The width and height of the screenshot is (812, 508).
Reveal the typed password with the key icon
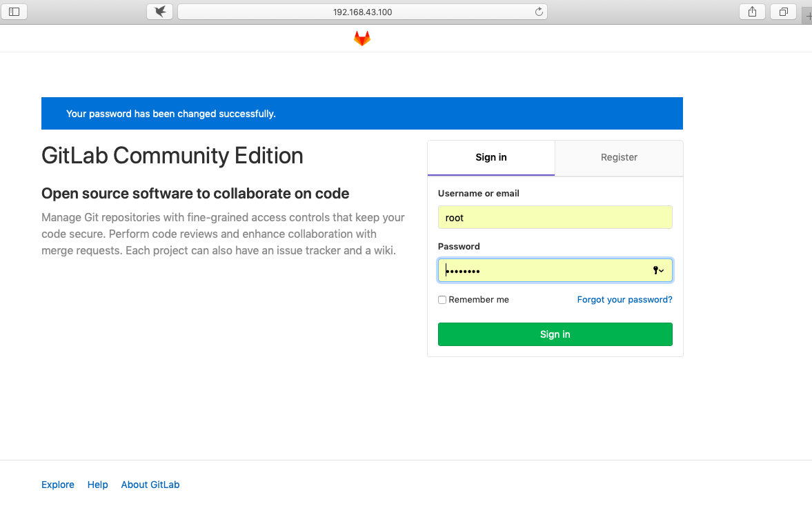(655, 270)
